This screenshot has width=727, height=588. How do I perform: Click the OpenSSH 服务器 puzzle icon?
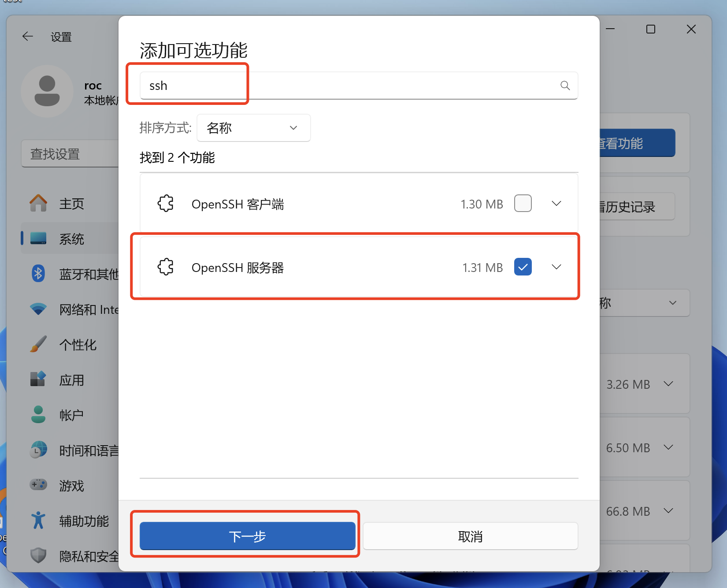pos(166,267)
